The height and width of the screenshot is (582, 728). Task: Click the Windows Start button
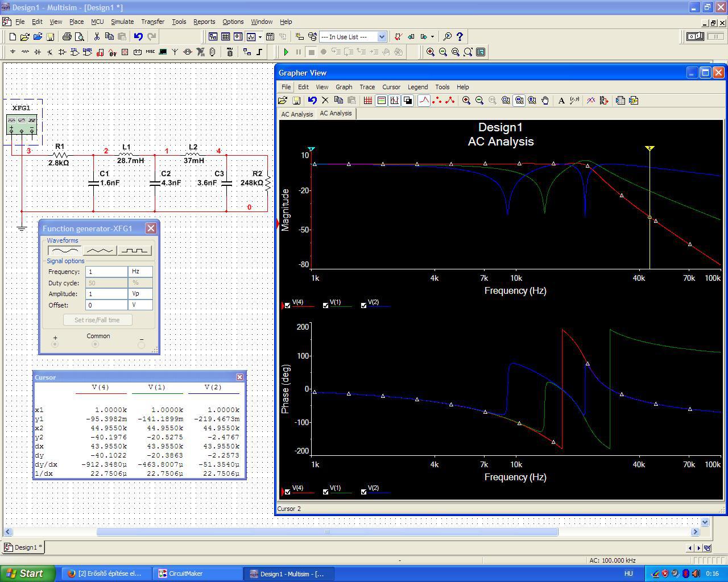(x=27, y=573)
